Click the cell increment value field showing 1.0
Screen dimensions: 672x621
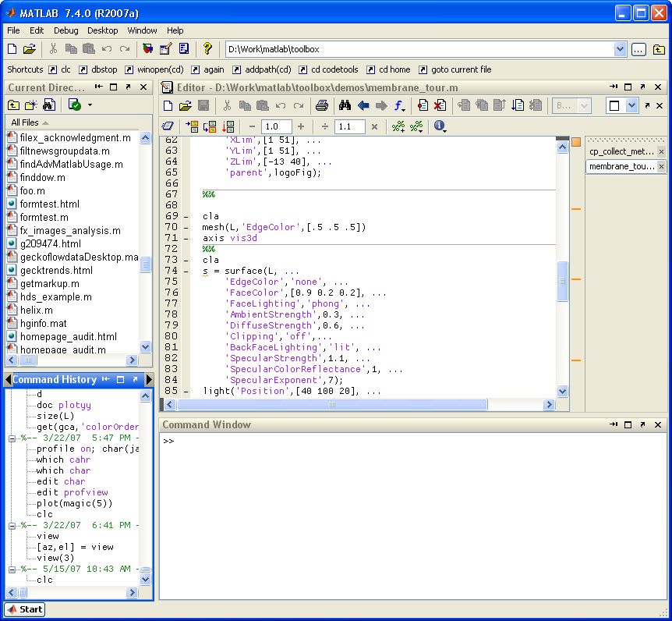278,126
